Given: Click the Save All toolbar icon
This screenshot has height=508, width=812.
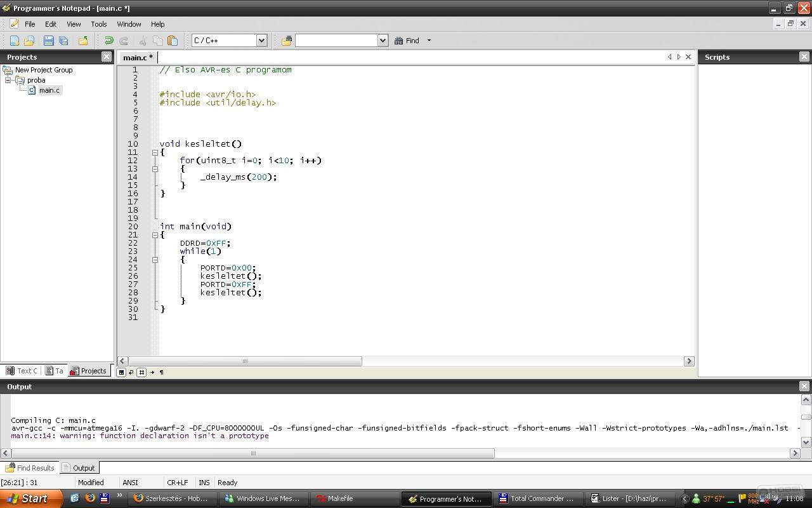Looking at the screenshot, I should pyautogui.click(x=63, y=41).
